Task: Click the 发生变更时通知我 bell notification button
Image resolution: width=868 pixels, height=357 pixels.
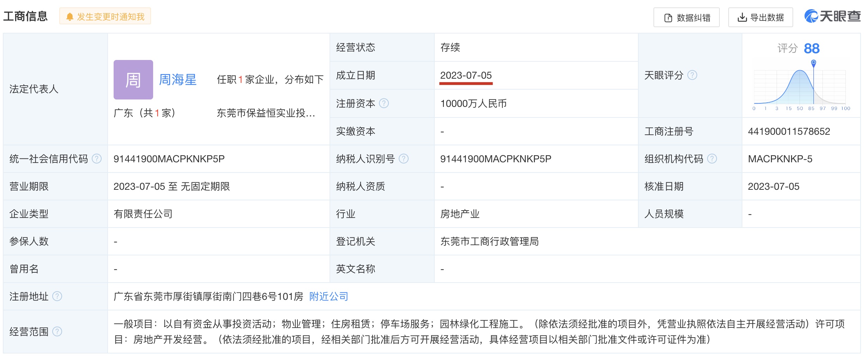Action: 105,17
